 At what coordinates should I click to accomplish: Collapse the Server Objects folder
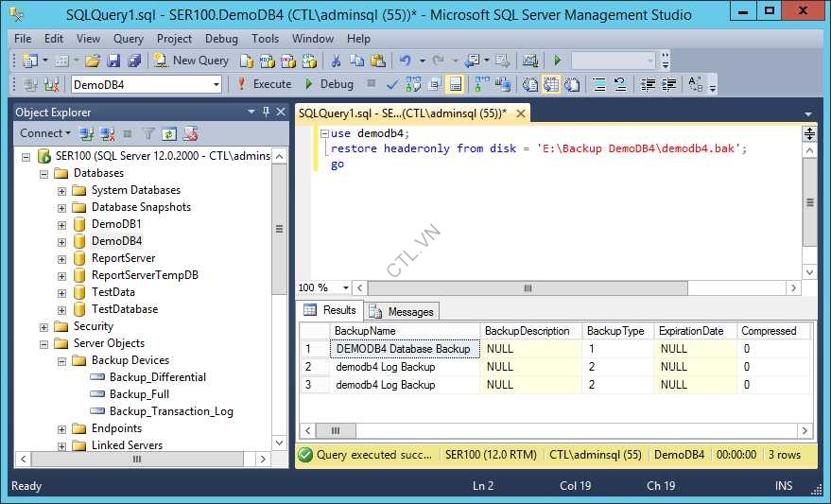pyautogui.click(x=44, y=344)
